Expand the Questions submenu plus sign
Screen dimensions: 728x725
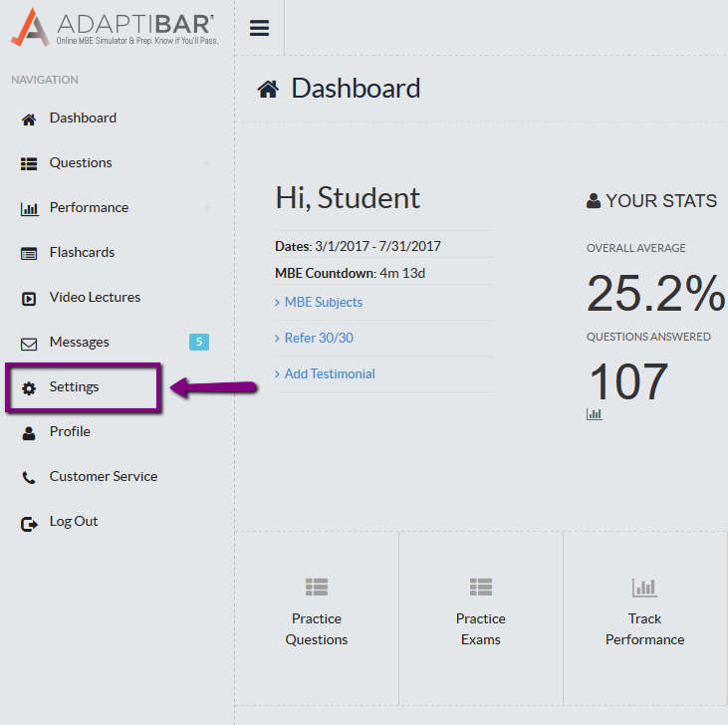[207, 163]
